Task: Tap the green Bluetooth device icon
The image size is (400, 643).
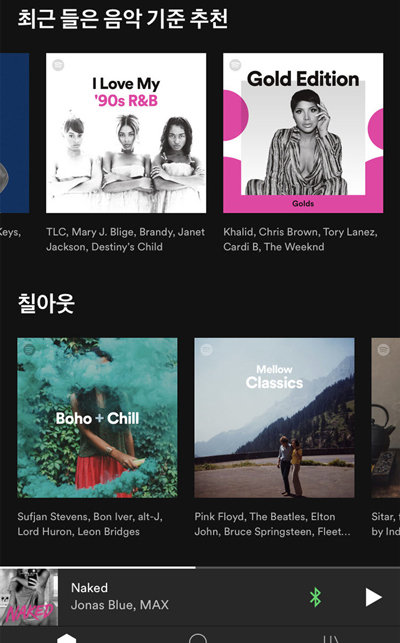Action: pyautogui.click(x=315, y=597)
